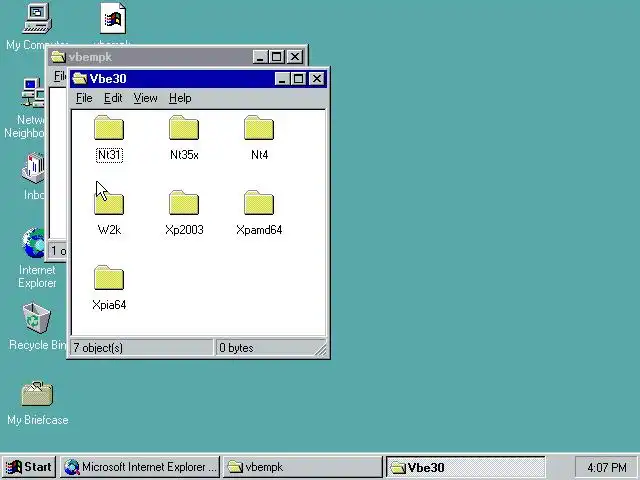Click the 'Xpia64' folder label

(x=109, y=305)
